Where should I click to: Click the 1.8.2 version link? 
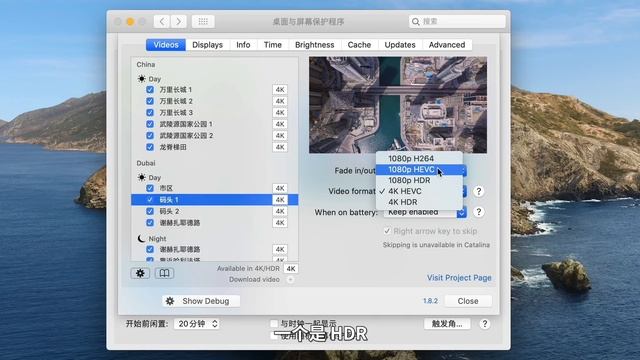click(x=430, y=301)
